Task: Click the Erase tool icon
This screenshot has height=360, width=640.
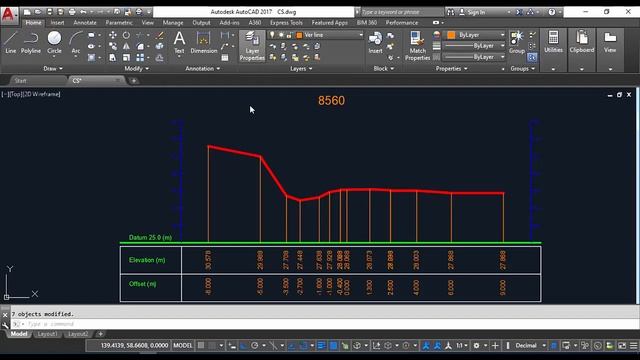Action: (x=160, y=35)
